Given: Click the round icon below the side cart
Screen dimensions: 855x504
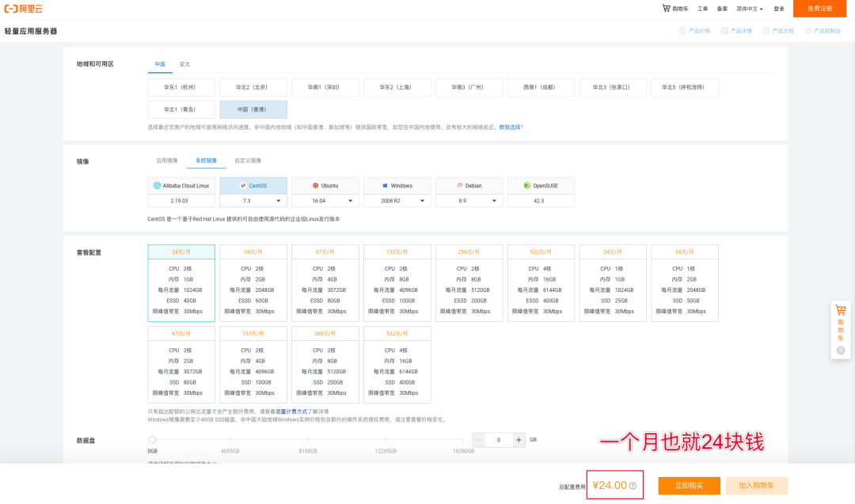Looking at the screenshot, I should pos(841,351).
